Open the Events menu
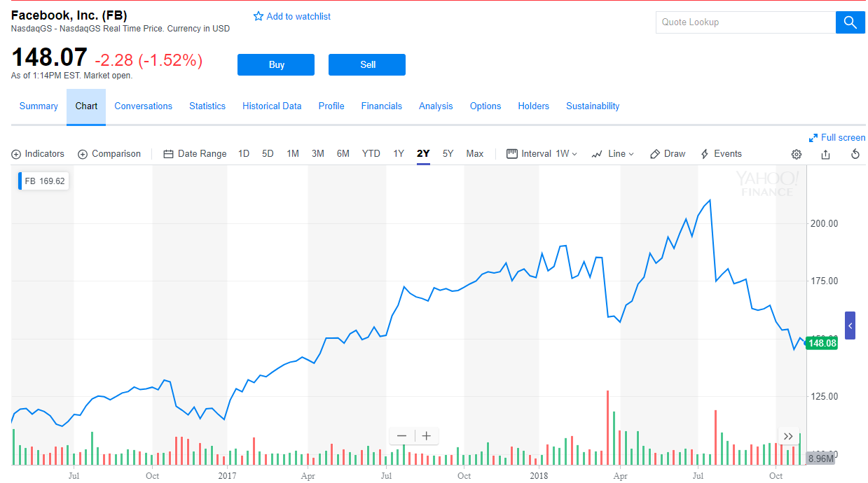 [x=721, y=153]
